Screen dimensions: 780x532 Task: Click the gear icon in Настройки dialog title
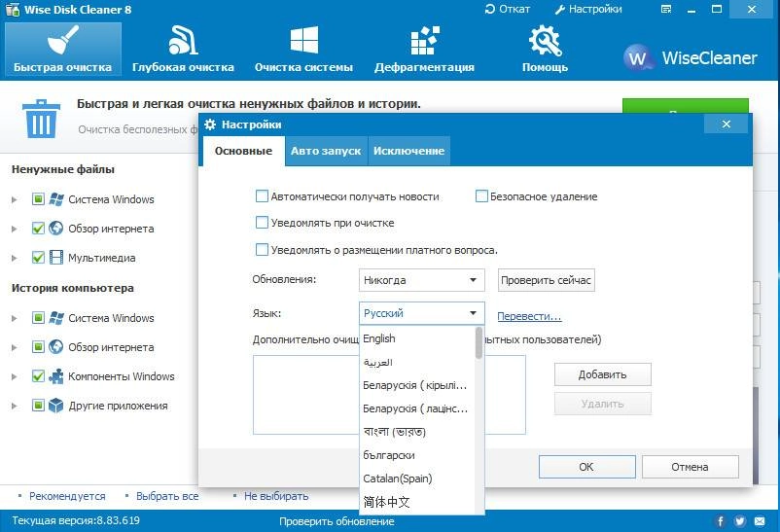[x=210, y=124]
